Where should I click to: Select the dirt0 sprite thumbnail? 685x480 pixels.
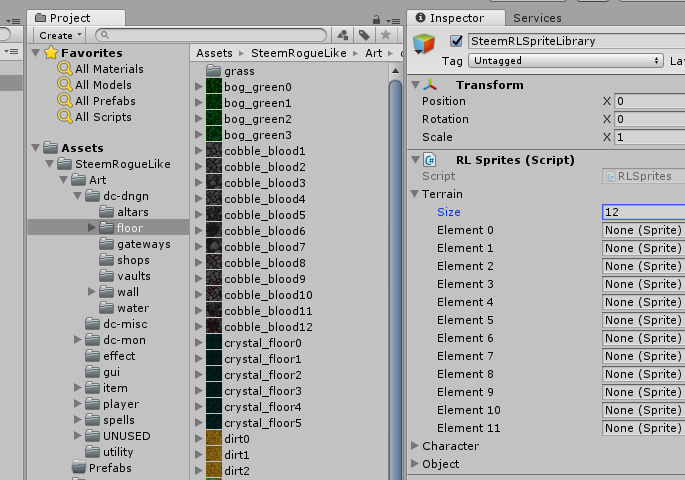(x=214, y=439)
